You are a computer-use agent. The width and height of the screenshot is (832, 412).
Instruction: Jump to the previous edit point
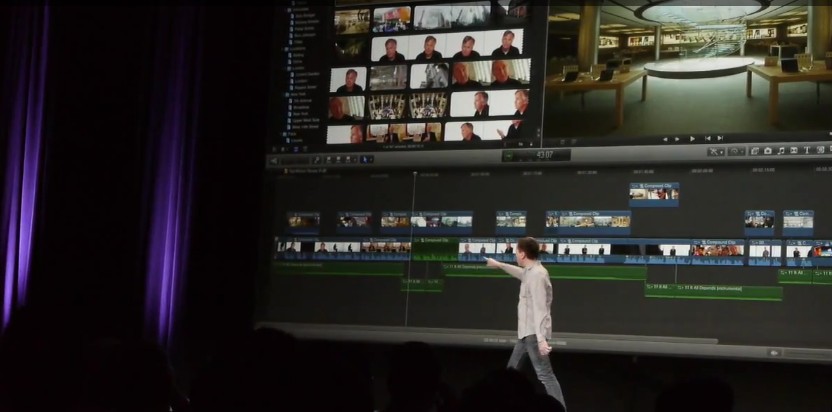(x=707, y=139)
